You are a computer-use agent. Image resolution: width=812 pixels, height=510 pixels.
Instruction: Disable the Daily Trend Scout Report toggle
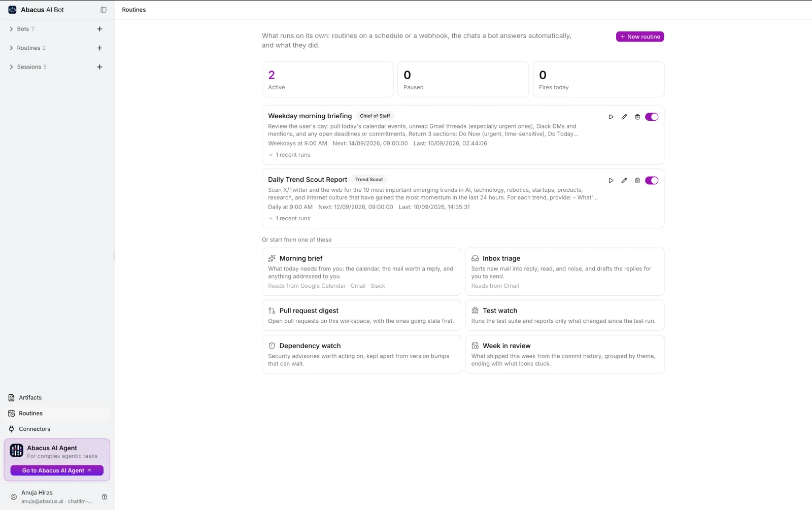point(652,181)
